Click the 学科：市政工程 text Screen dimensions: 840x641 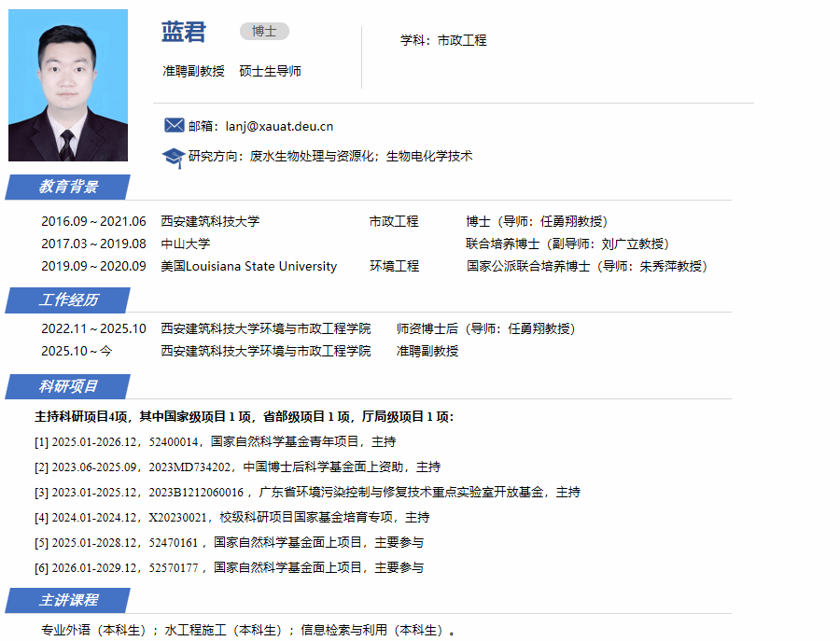coord(443,40)
